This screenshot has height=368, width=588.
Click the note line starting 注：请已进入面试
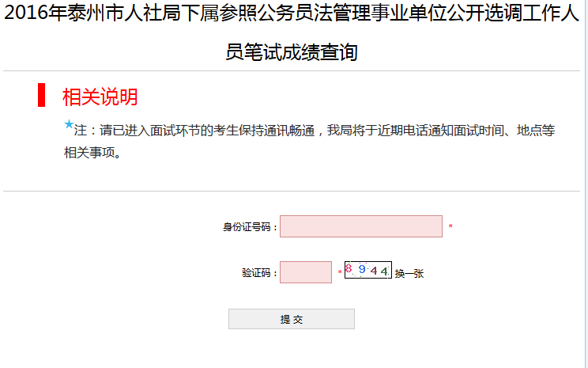(x=315, y=131)
